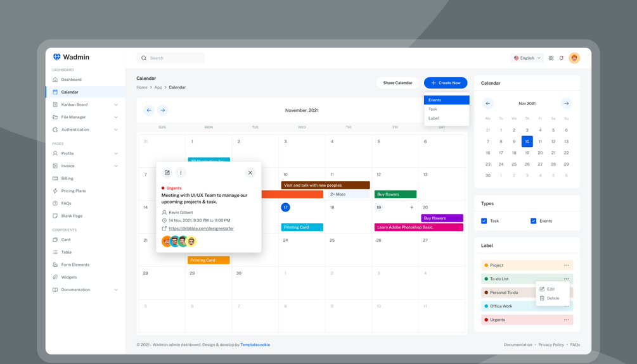The width and height of the screenshot is (637, 364).
Task: Close the event details popup
Action: point(250,173)
